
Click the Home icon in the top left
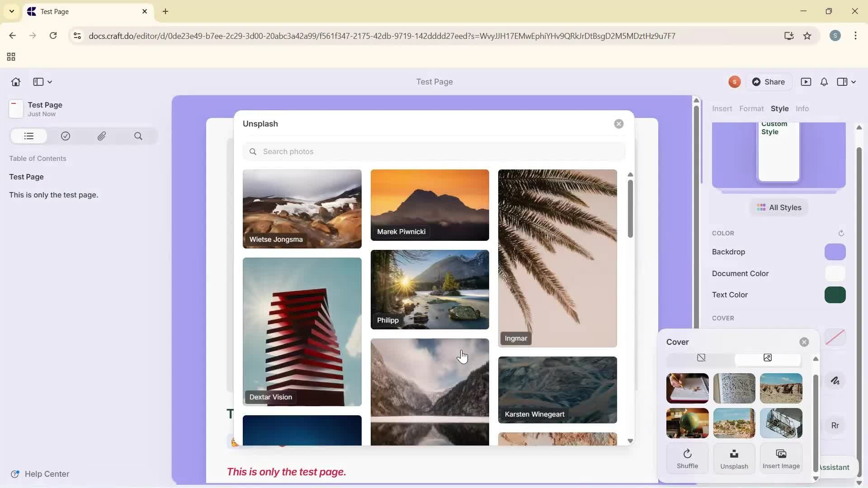coord(16,82)
